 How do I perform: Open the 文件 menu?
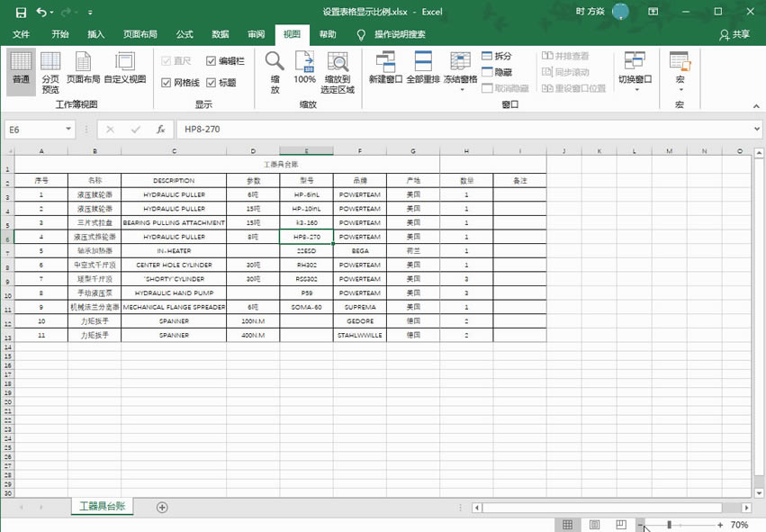pyautogui.click(x=21, y=34)
